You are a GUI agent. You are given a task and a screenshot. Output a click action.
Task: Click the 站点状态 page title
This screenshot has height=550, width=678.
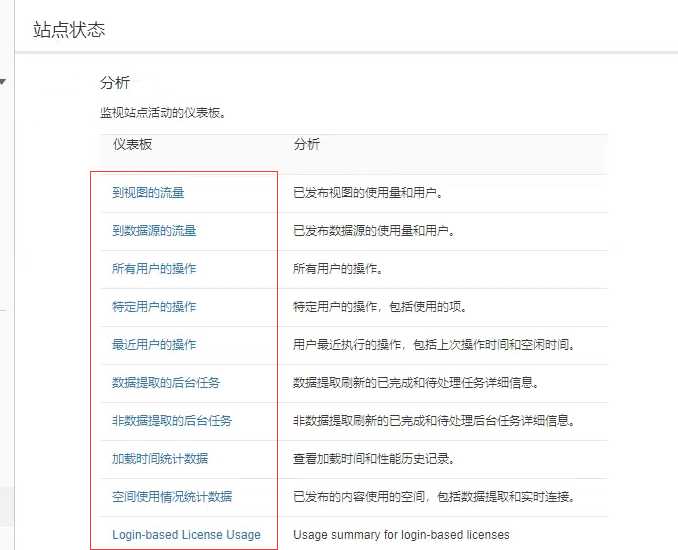(69, 30)
